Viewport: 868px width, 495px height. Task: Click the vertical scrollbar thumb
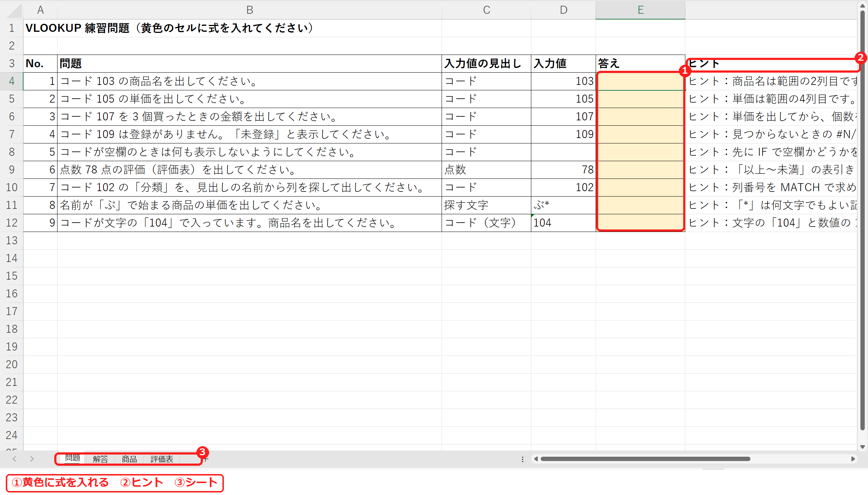(x=863, y=220)
